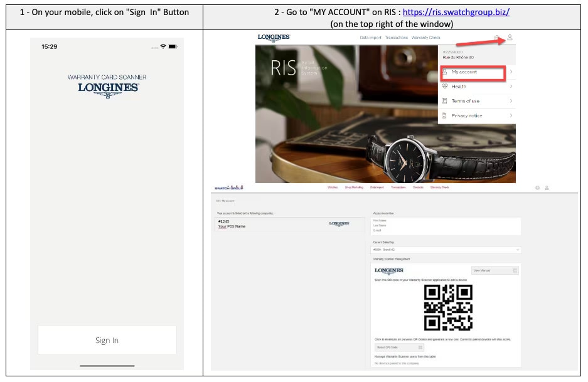Open the ris.swatchgroup.biz hyperlink

point(456,13)
